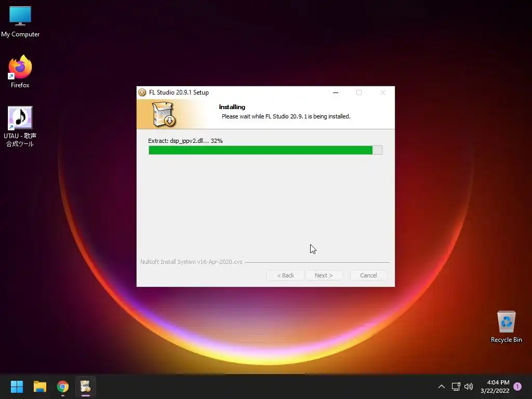The width and height of the screenshot is (532, 399).
Task: Click the Next > button
Action: tap(324, 275)
